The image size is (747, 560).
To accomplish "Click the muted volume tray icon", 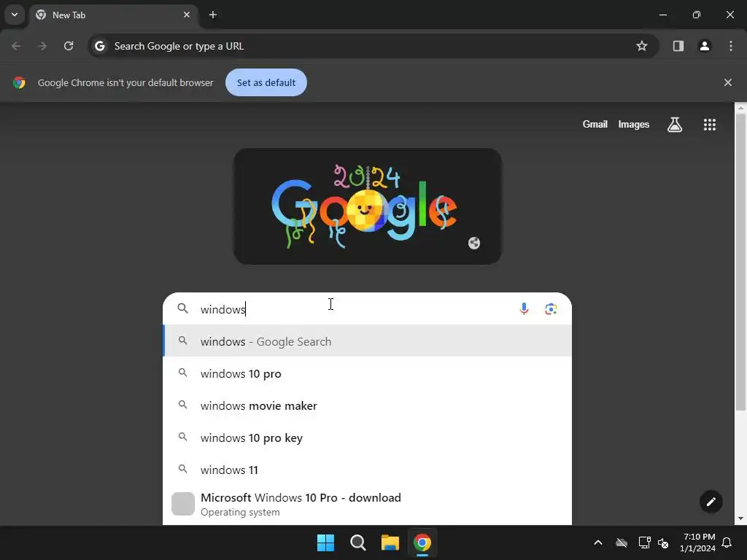I will (x=663, y=542).
